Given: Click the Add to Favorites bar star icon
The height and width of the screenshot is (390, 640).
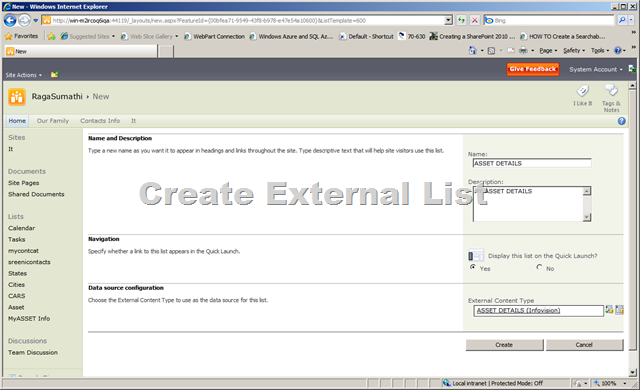Looking at the screenshot, I should (51, 36).
